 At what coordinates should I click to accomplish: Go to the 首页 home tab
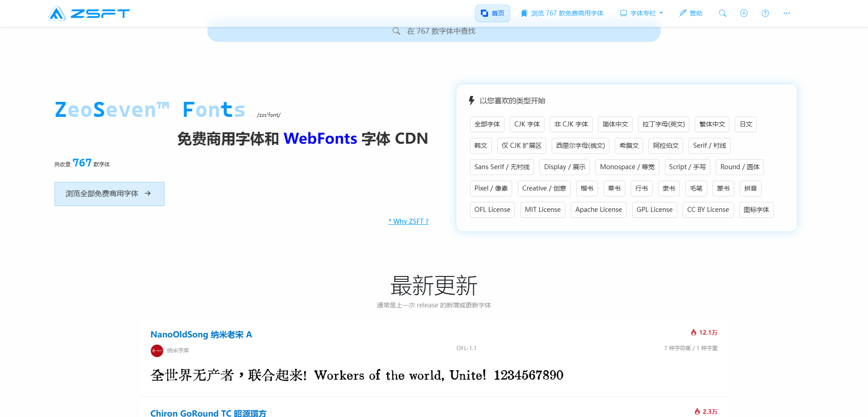pos(493,13)
